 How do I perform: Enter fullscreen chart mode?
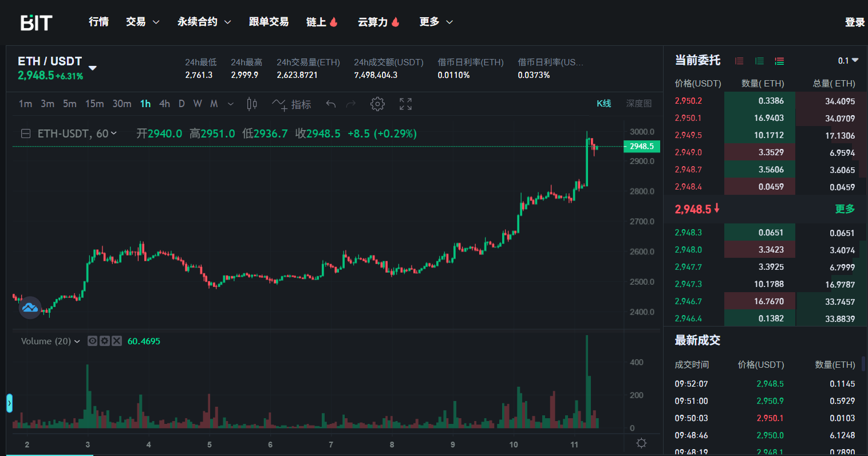pos(405,104)
